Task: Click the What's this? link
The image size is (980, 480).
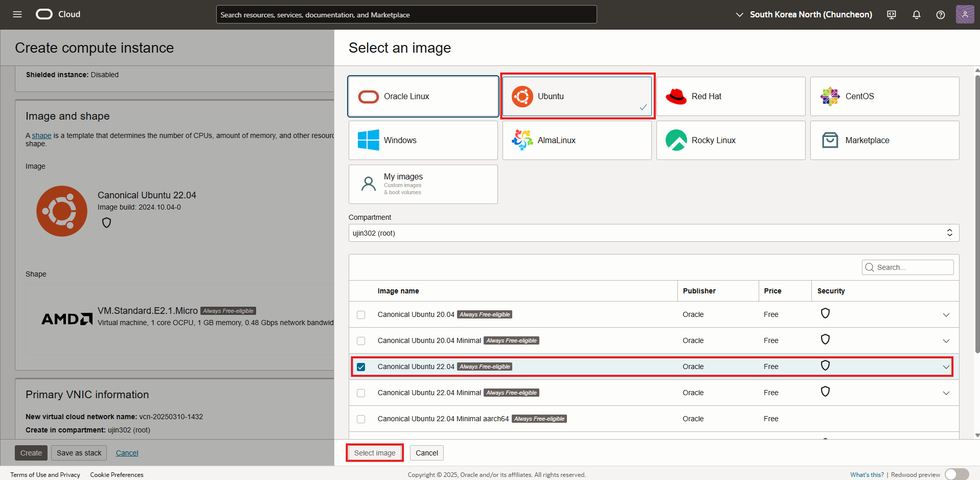Action: tap(867, 475)
